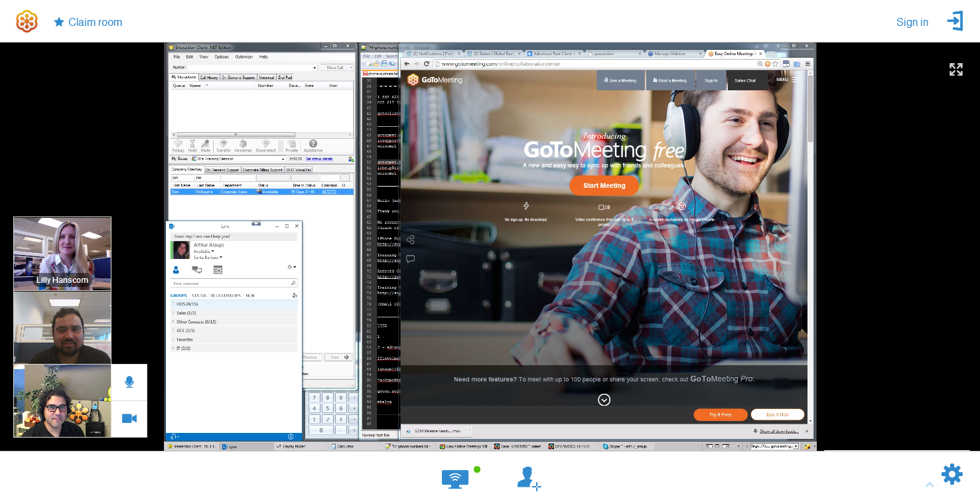Click the screen sharing monitor icon
Screen dimensions: 980x504
pos(455,479)
